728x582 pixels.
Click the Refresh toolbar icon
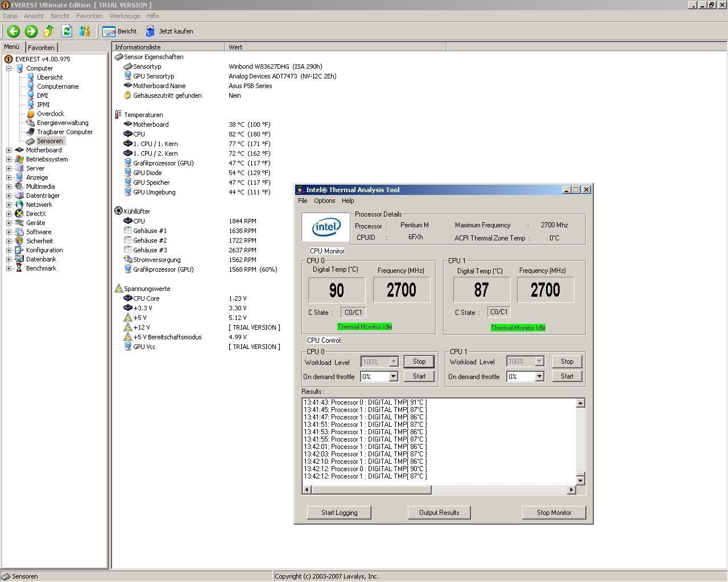(x=67, y=31)
